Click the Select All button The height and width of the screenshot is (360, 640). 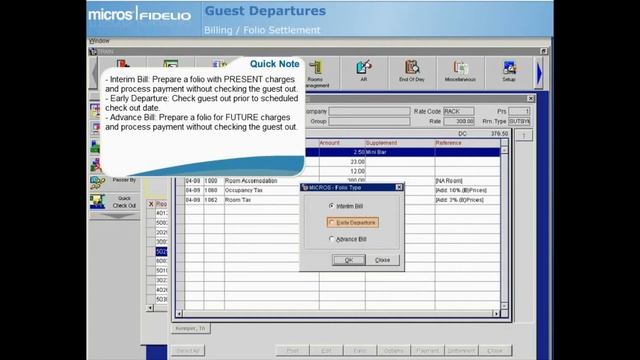click(x=188, y=351)
